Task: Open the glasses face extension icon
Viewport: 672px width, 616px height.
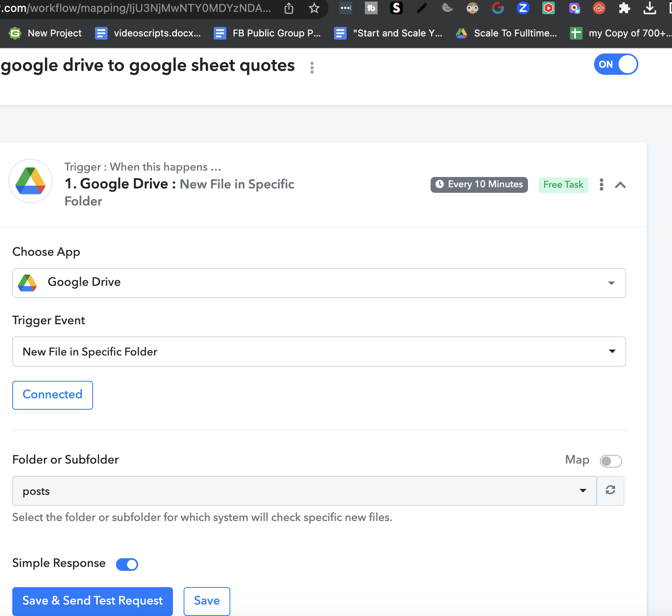Action: coord(473,8)
